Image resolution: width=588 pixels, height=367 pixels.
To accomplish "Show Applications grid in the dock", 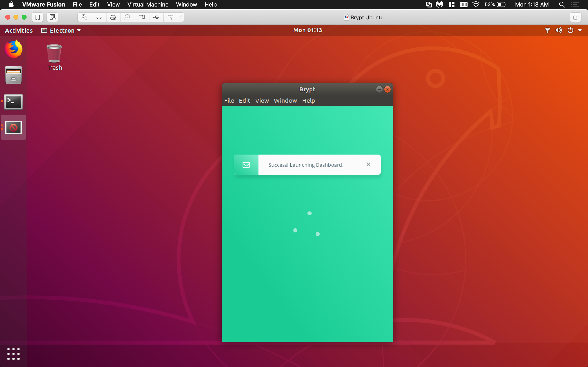I will tap(14, 354).
